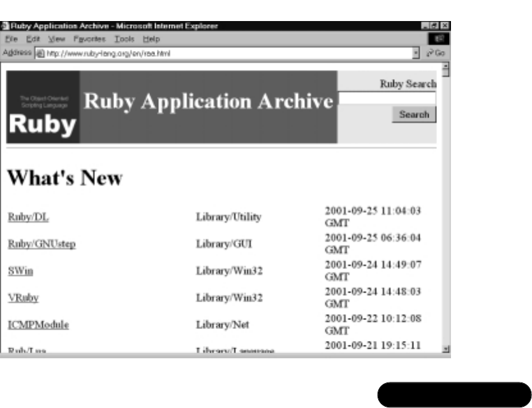The height and width of the screenshot is (408, 532).
Task: Open the VRuby link
Action: [x=23, y=298]
